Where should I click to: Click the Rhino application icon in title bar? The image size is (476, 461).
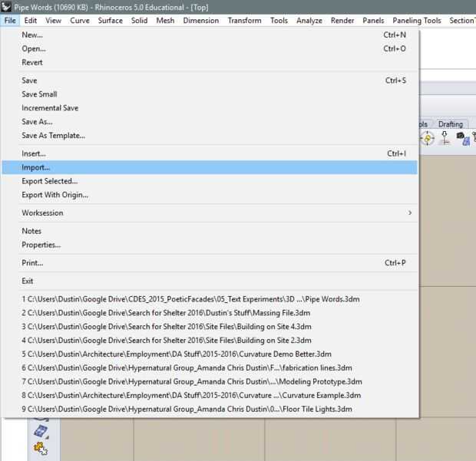[x=6, y=7]
